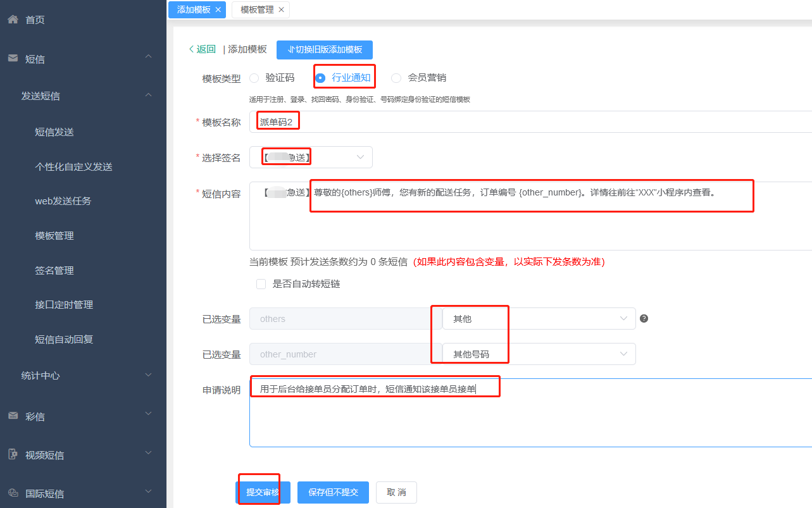Click the video SMS icon beside 视频短信

click(x=13, y=454)
